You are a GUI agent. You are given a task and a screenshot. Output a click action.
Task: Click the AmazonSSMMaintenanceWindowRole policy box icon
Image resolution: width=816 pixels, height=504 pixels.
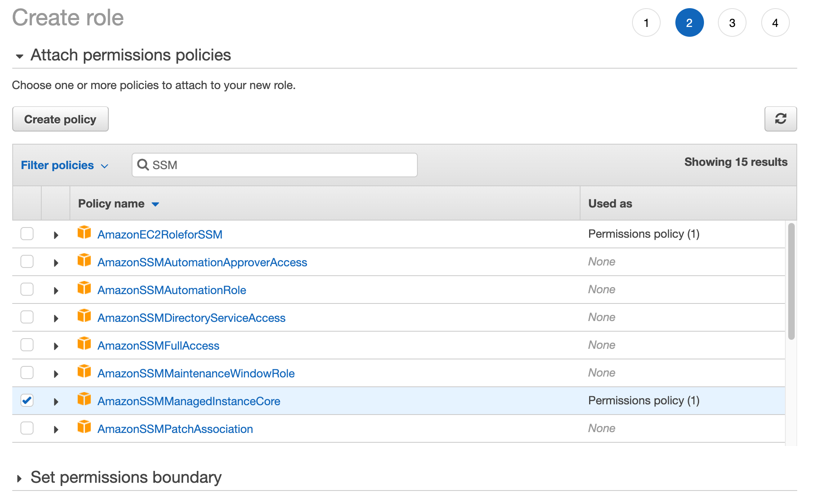click(x=84, y=372)
